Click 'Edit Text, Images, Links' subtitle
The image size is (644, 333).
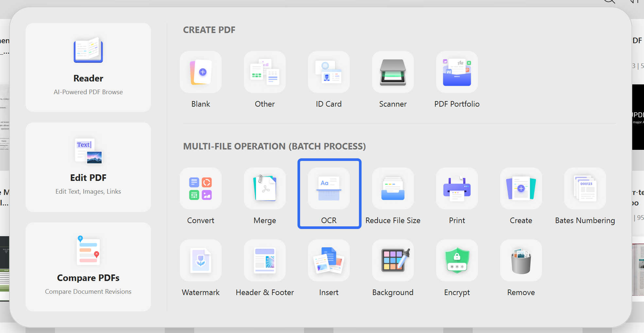coord(88,191)
